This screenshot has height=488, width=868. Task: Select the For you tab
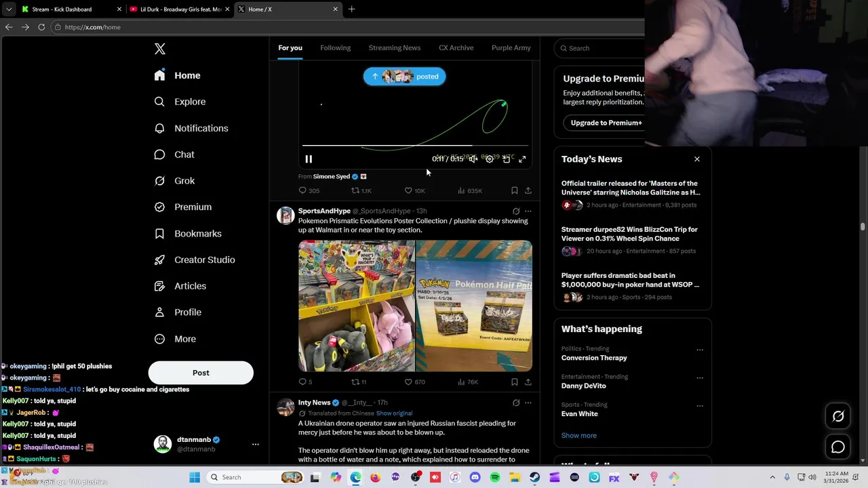point(290,48)
